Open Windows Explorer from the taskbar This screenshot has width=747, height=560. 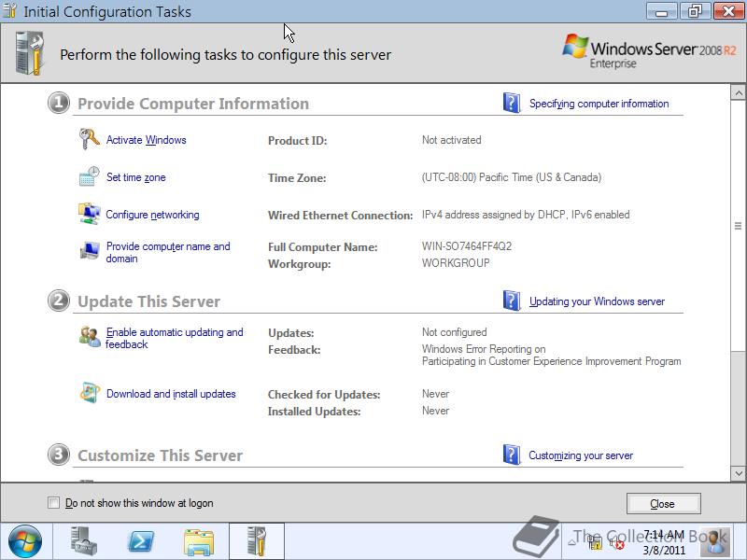click(199, 542)
